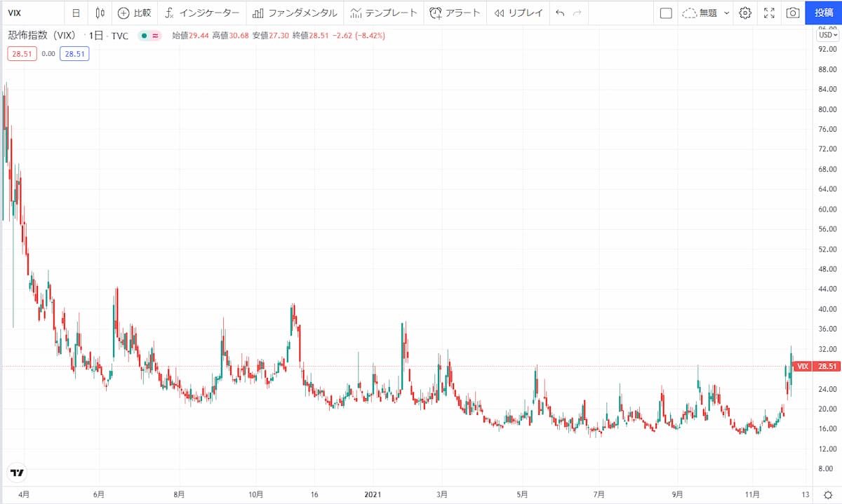The image size is (842, 504).
Task: Open the ファンダメンタル fundamentals menu
Action: point(294,13)
